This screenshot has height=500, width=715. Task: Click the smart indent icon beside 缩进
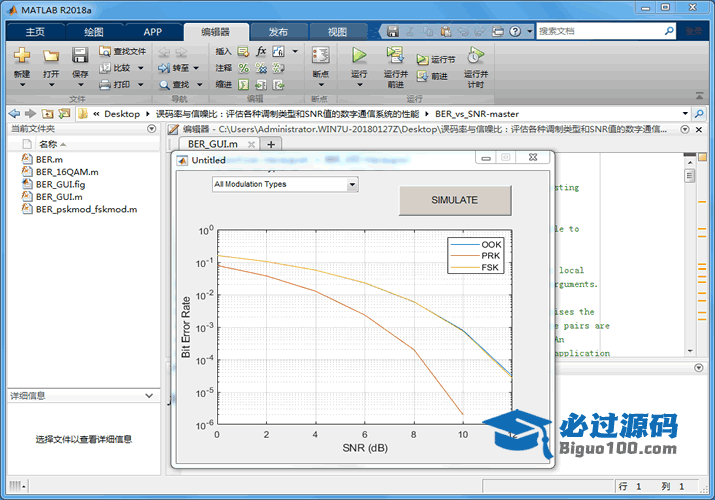point(244,85)
